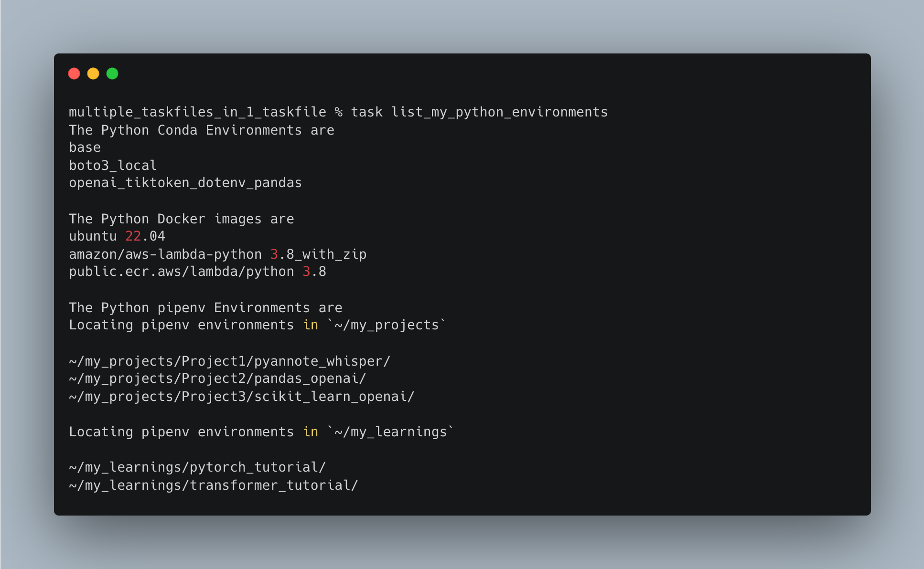This screenshot has height=569, width=924.
Task: Click the openai_tiktoken_dotenv_pandas environment line
Action: coord(185,183)
